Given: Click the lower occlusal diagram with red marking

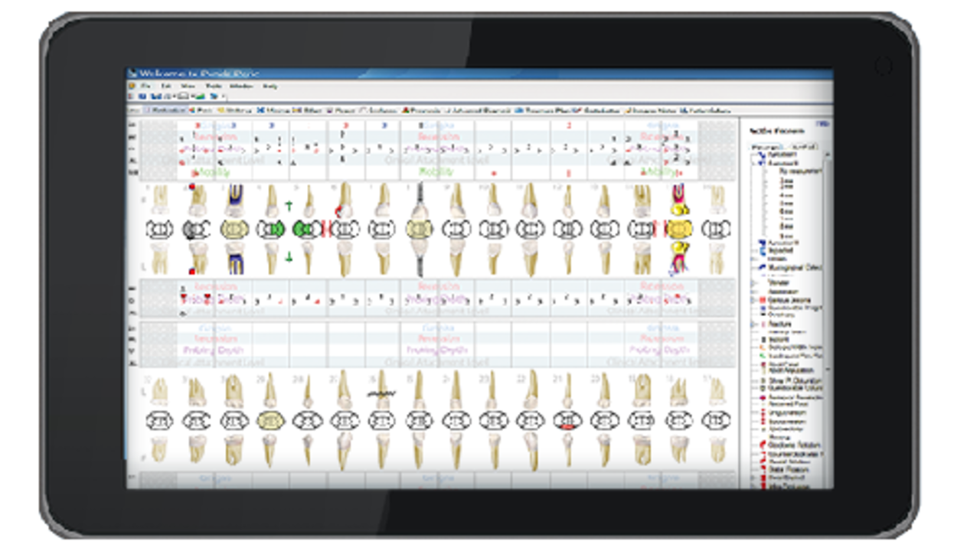Looking at the screenshot, I should pyautogui.click(x=567, y=420).
